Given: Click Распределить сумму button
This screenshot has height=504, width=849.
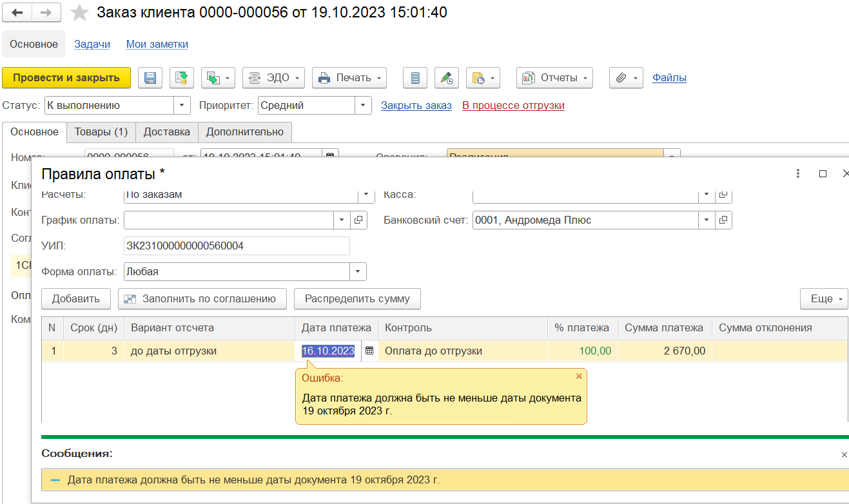Looking at the screenshot, I should (x=357, y=299).
